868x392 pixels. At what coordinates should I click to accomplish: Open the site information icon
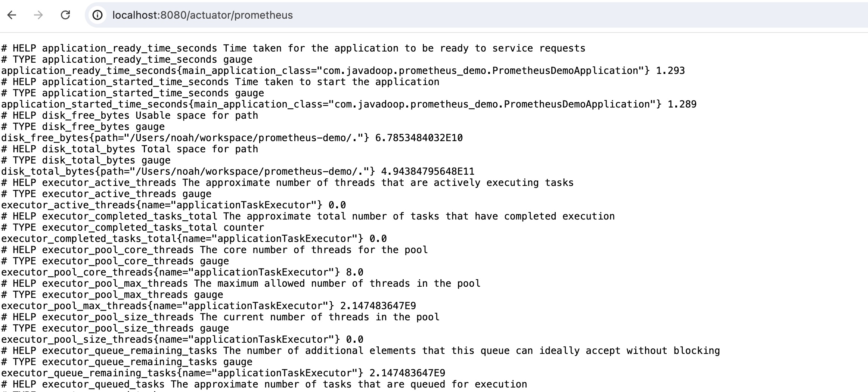[x=97, y=15]
